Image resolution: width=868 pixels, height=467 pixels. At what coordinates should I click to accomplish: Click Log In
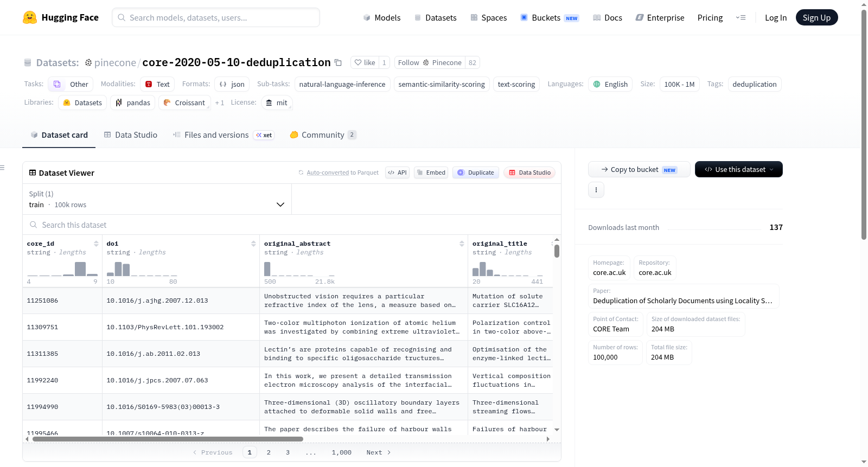[x=776, y=17]
